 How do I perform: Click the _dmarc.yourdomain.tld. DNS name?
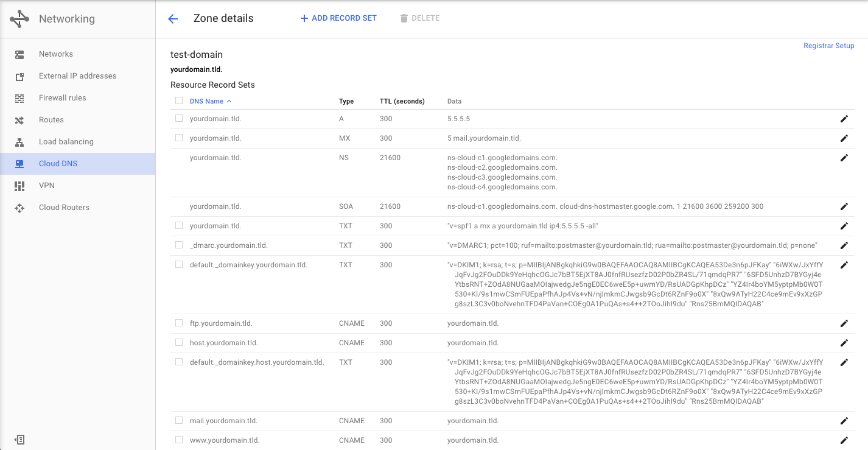click(x=229, y=245)
